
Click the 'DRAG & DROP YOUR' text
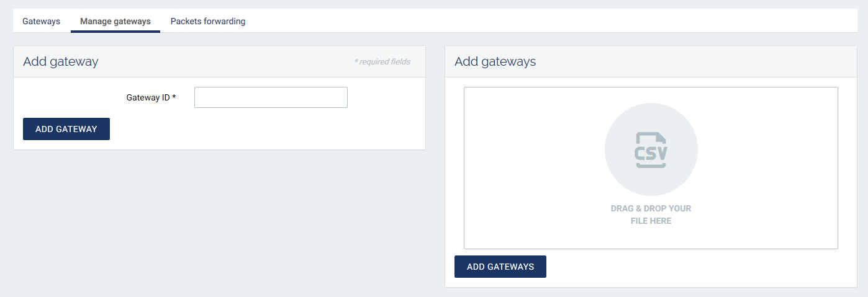[x=651, y=208]
